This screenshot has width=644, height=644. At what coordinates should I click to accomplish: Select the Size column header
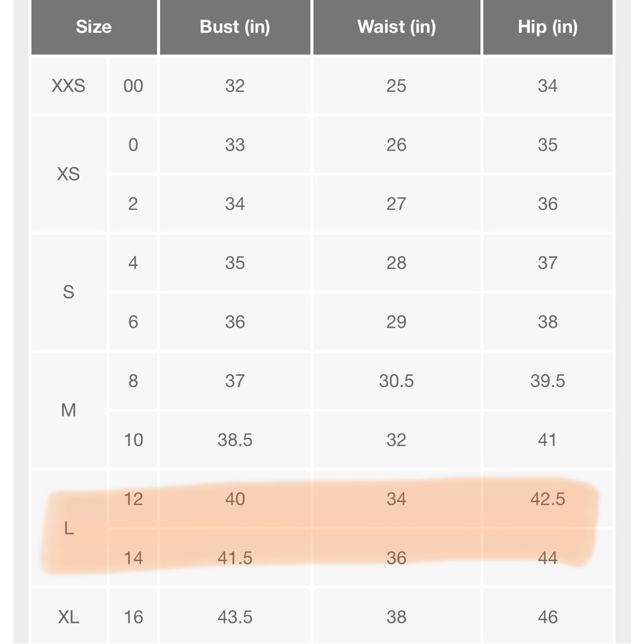94,27
